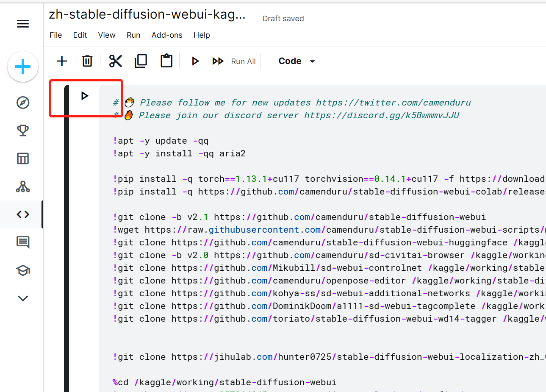The image size is (546, 392).
Task: Paste the cell using clipboard icon
Action: pos(166,61)
